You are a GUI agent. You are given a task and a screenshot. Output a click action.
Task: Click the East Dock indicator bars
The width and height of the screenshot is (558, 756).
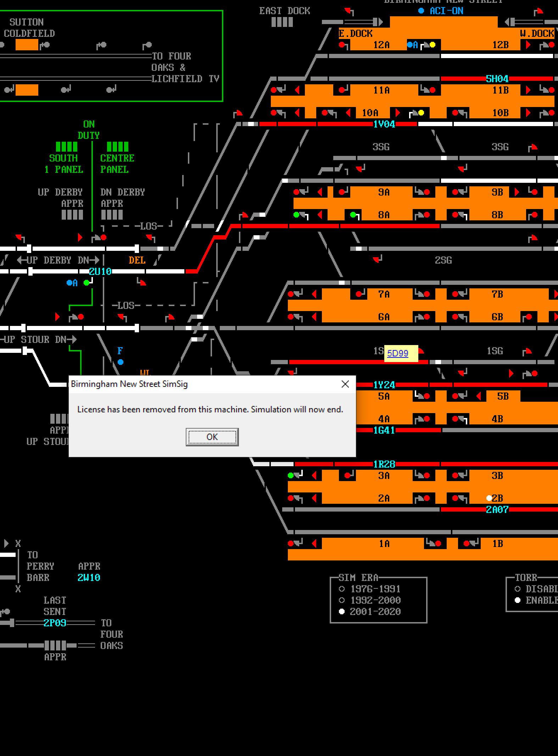pos(282,22)
